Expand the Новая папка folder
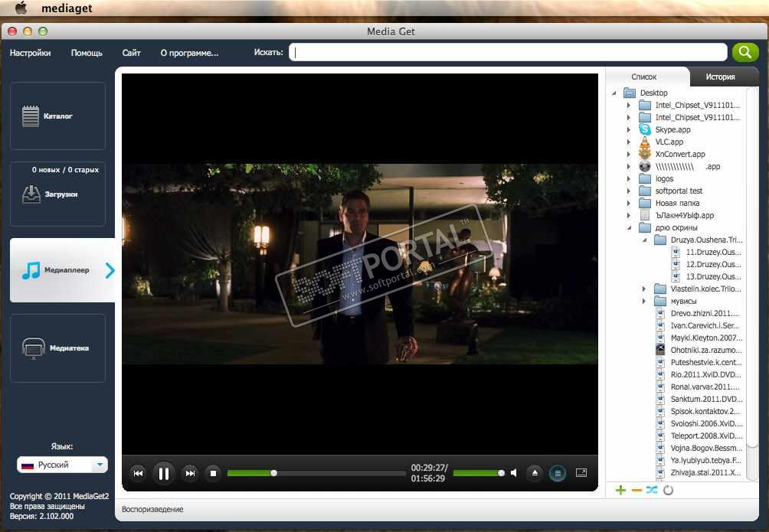The image size is (769, 532). coord(629,203)
